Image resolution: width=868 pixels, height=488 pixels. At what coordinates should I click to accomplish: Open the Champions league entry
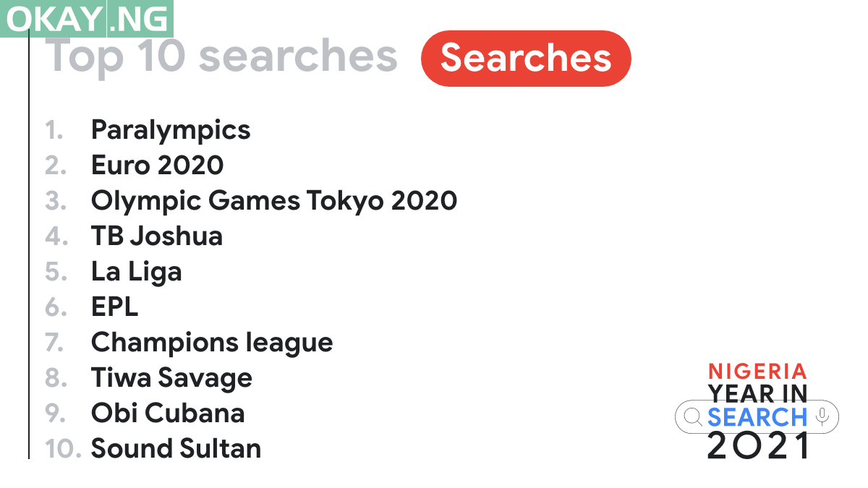(x=212, y=342)
